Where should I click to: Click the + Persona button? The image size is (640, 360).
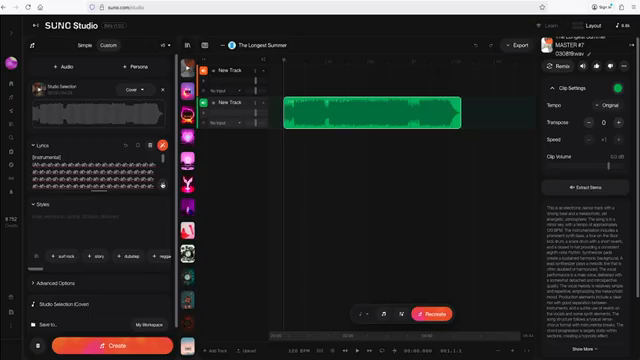135,67
